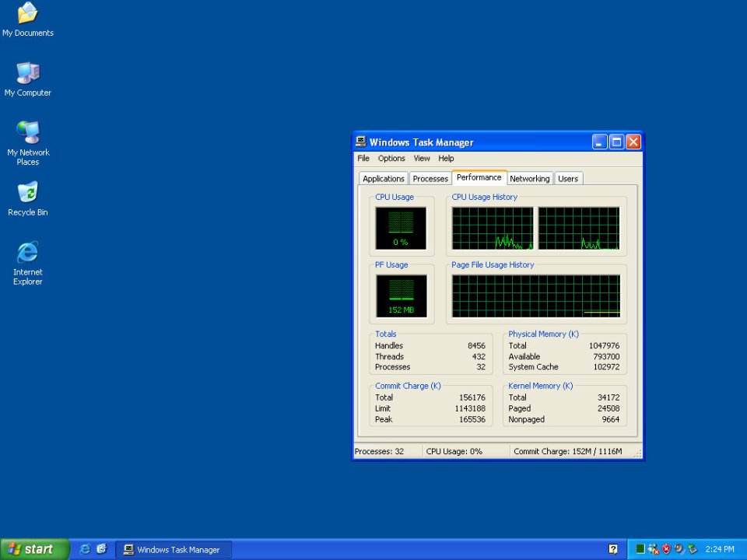This screenshot has height=560, width=747.
Task: Go to the Networking tab
Action: point(529,179)
